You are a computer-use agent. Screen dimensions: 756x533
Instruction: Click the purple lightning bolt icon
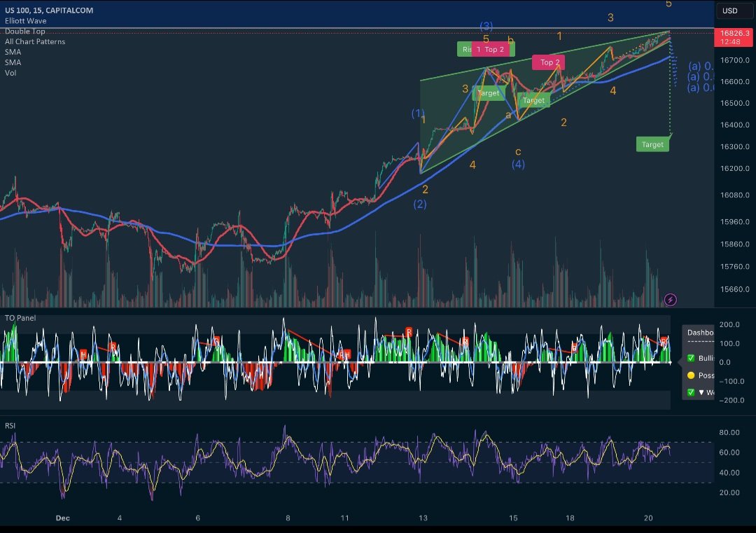coord(670,300)
